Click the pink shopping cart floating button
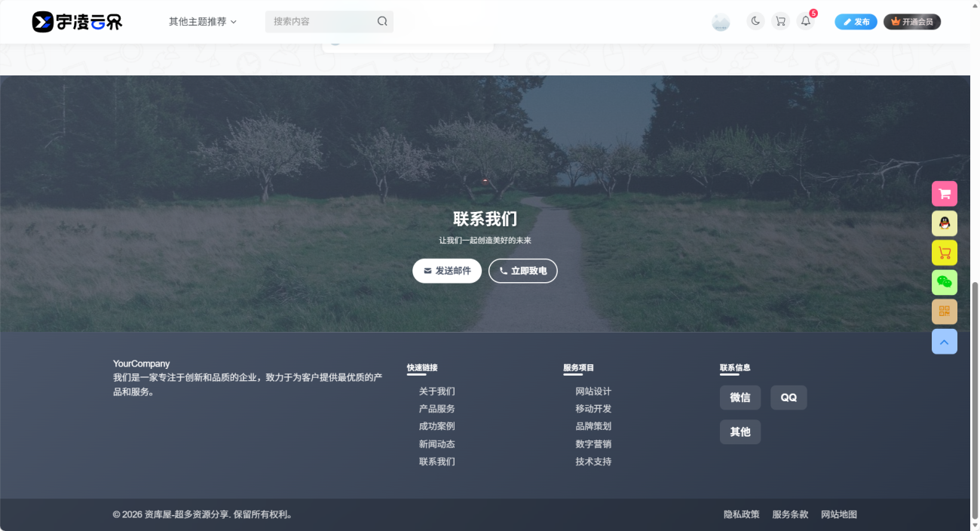The image size is (980, 531). [x=945, y=194]
